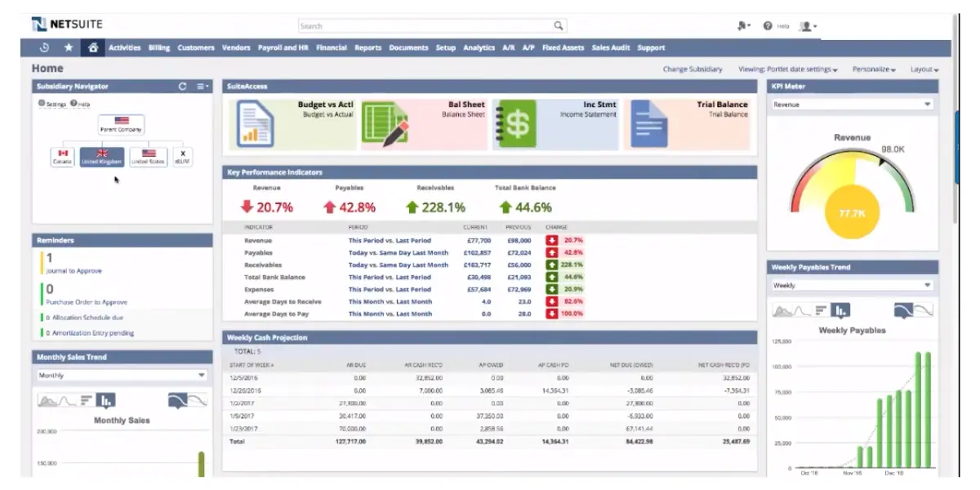The height and width of the screenshot is (490, 980).
Task: Open the Customers menu
Action: [x=196, y=47]
